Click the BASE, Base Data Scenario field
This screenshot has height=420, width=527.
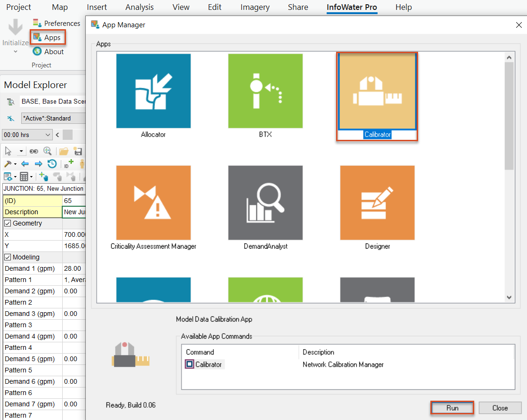(53, 101)
